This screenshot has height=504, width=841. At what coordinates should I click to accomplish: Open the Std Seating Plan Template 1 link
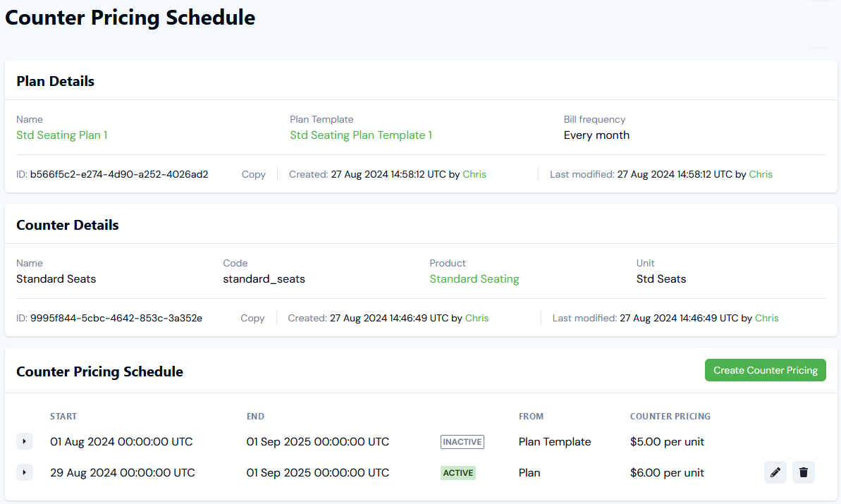[x=361, y=135]
